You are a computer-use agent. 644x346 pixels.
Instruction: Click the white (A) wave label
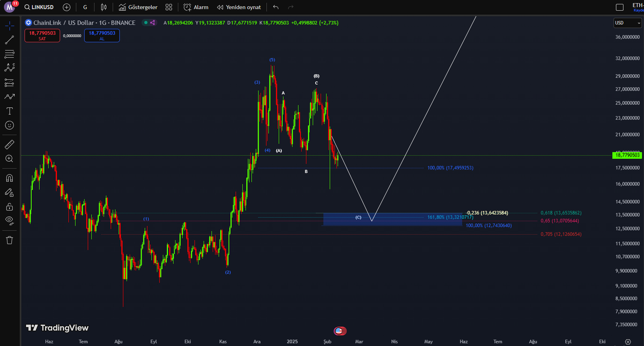[279, 151]
